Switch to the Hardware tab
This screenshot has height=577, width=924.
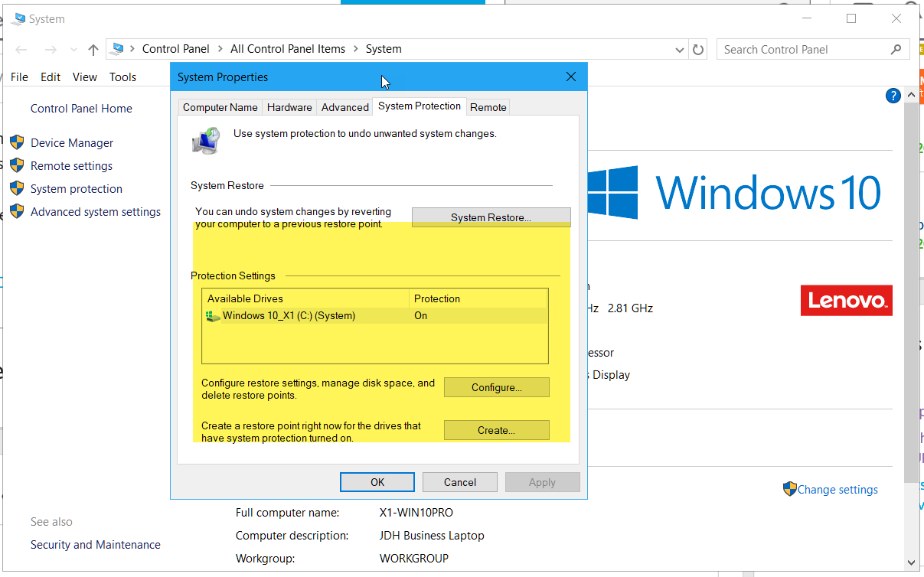[x=289, y=107]
